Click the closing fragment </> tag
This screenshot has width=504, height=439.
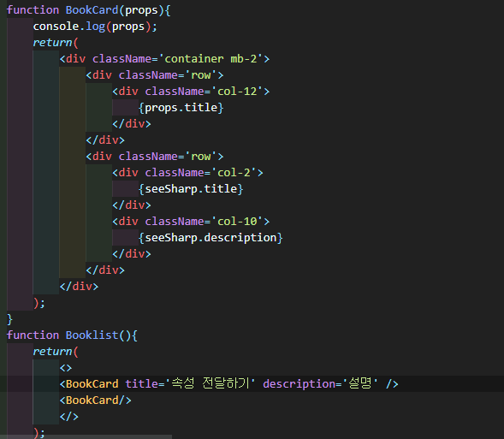(x=69, y=417)
